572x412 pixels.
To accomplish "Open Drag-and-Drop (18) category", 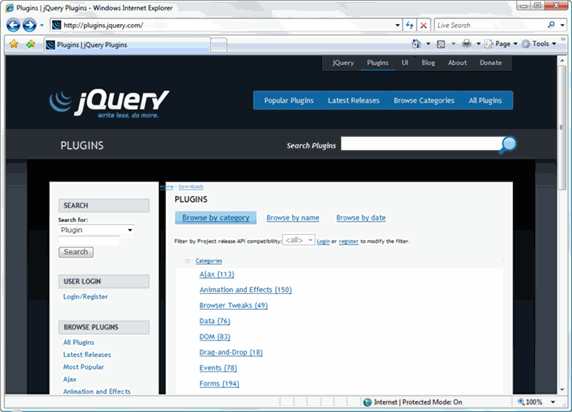I will coord(231,353).
